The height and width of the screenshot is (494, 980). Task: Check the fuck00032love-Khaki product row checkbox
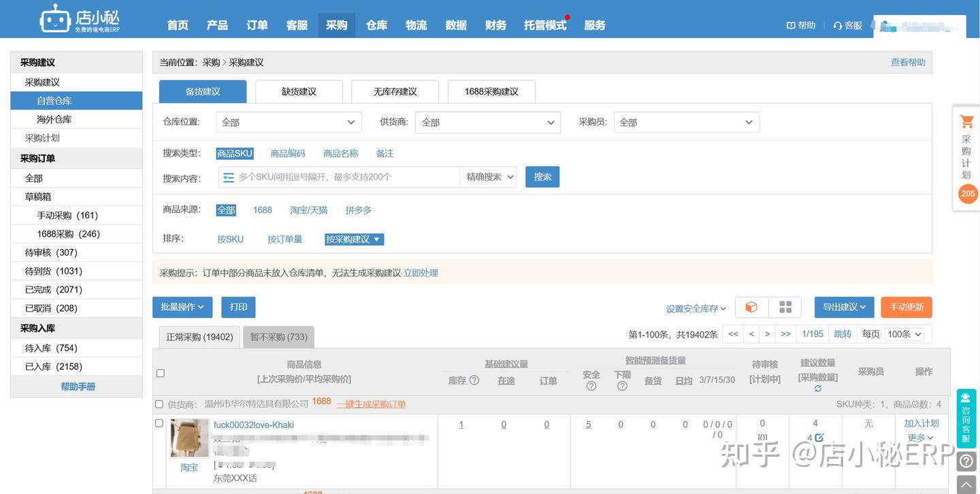click(x=159, y=422)
